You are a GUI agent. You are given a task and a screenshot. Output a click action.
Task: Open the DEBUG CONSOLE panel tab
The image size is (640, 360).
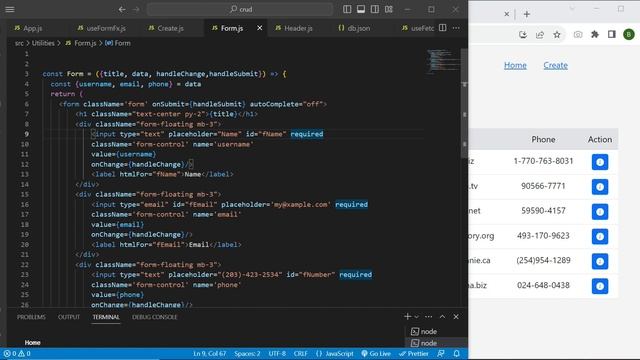tap(155, 317)
